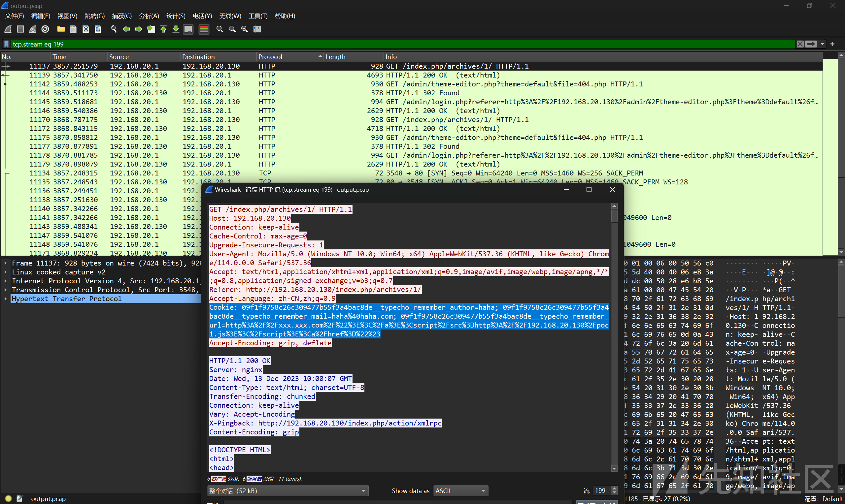This screenshot has width=845, height=504.
Task: Open capture options gear icon
Action: [x=45, y=29]
